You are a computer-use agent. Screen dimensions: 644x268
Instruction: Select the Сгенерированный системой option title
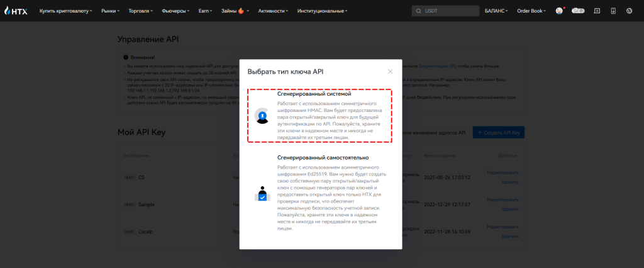coord(314,94)
